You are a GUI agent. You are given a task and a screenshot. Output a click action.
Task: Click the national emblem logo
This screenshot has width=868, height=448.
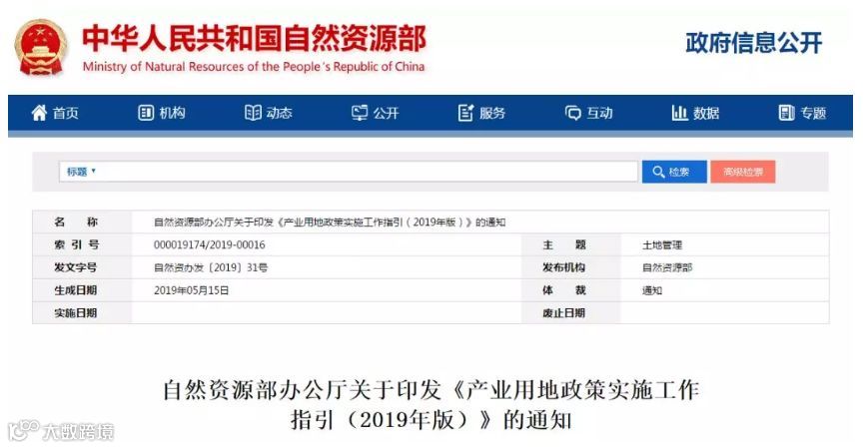click(x=42, y=48)
